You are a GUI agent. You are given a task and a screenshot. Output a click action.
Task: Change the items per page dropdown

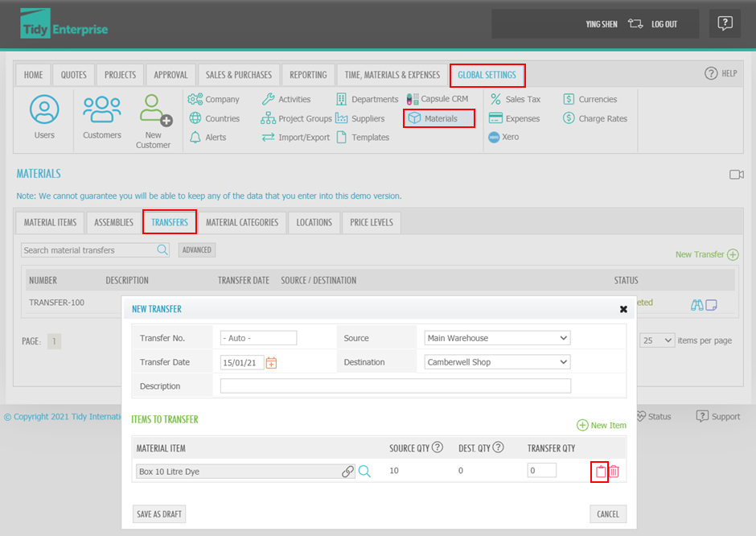(x=657, y=340)
